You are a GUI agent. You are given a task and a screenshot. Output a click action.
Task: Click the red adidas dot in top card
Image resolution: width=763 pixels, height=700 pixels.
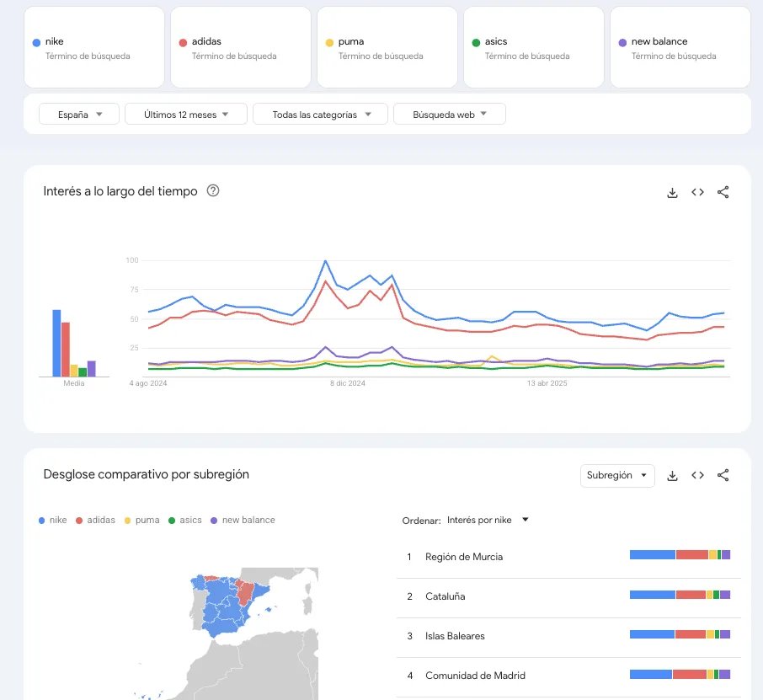pos(183,42)
